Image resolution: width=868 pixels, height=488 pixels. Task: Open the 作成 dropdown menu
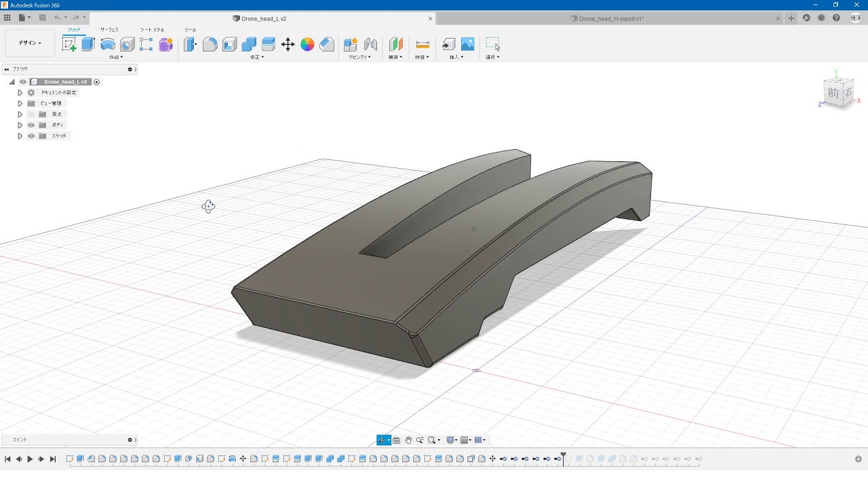(116, 58)
